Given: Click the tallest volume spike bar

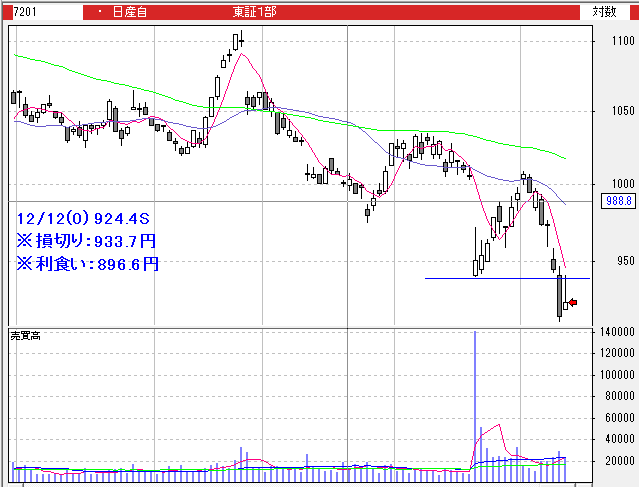Looking at the screenshot, I should tap(474, 400).
